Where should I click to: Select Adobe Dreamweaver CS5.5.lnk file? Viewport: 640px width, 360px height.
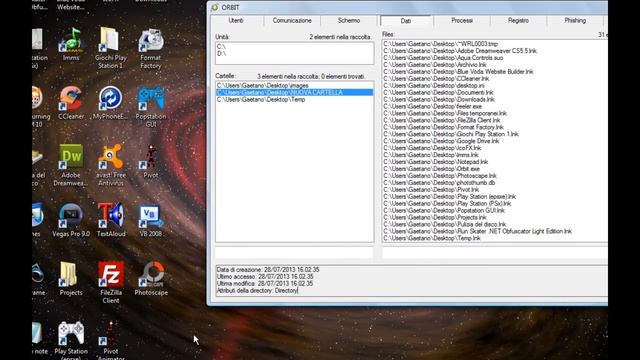click(460, 51)
